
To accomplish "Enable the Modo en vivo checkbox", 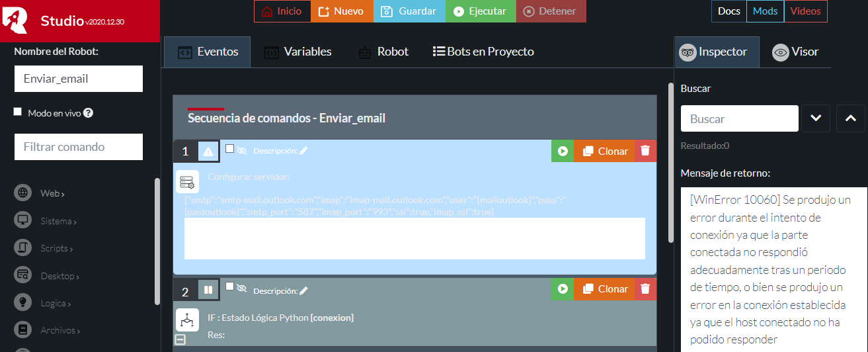I will (18, 112).
